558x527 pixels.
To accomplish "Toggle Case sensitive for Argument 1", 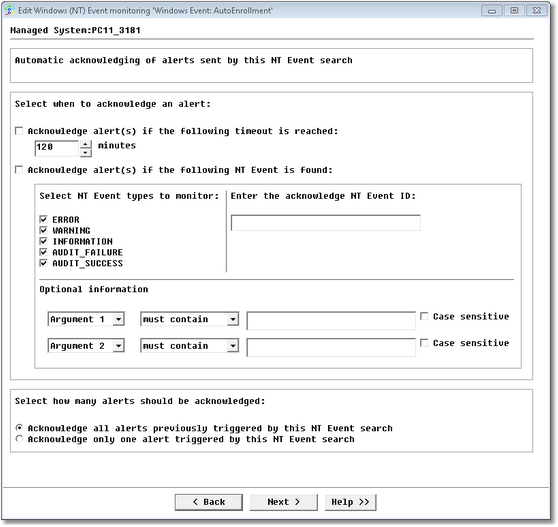I will (x=424, y=316).
